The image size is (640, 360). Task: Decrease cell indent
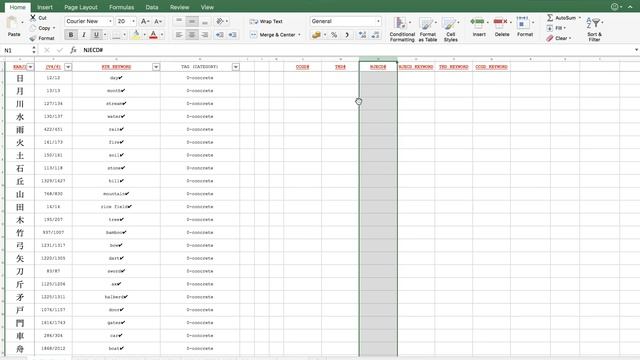pos(219,35)
